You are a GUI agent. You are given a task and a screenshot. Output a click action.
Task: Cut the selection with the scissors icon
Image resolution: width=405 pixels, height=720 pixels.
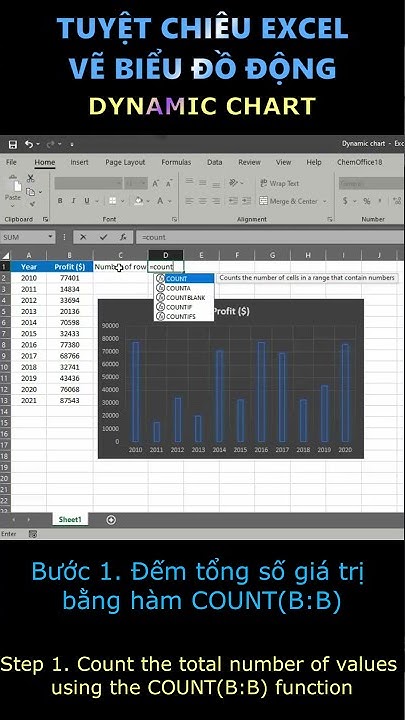(x=30, y=178)
